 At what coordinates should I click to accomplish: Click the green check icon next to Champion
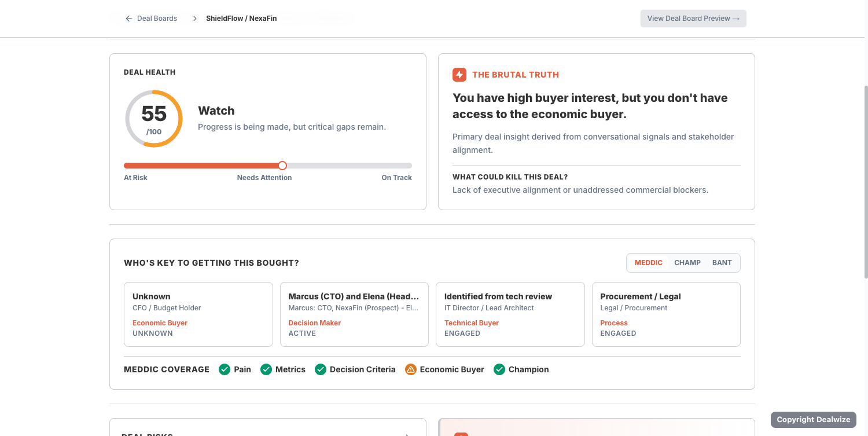click(x=499, y=369)
